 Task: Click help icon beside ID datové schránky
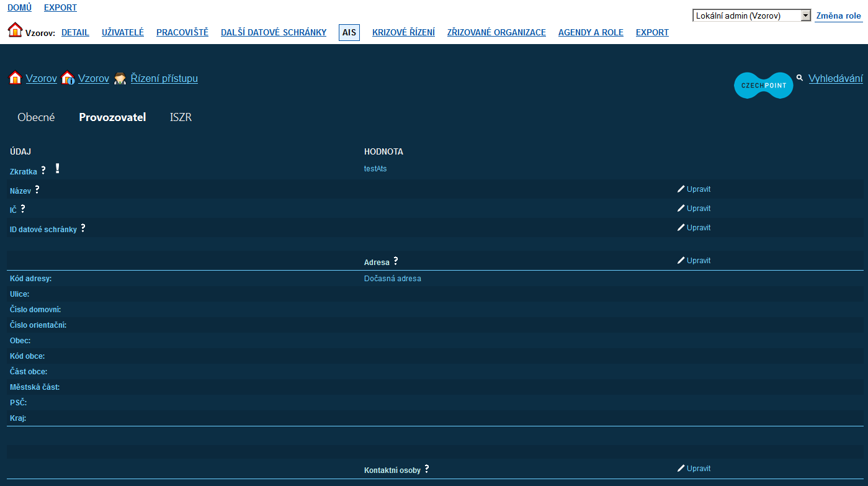pyautogui.click(x=83, y=228)
